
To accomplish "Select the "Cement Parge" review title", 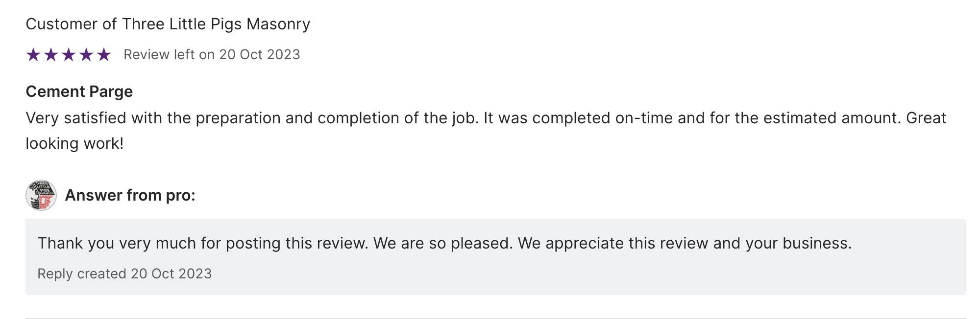I will (79, 91).
